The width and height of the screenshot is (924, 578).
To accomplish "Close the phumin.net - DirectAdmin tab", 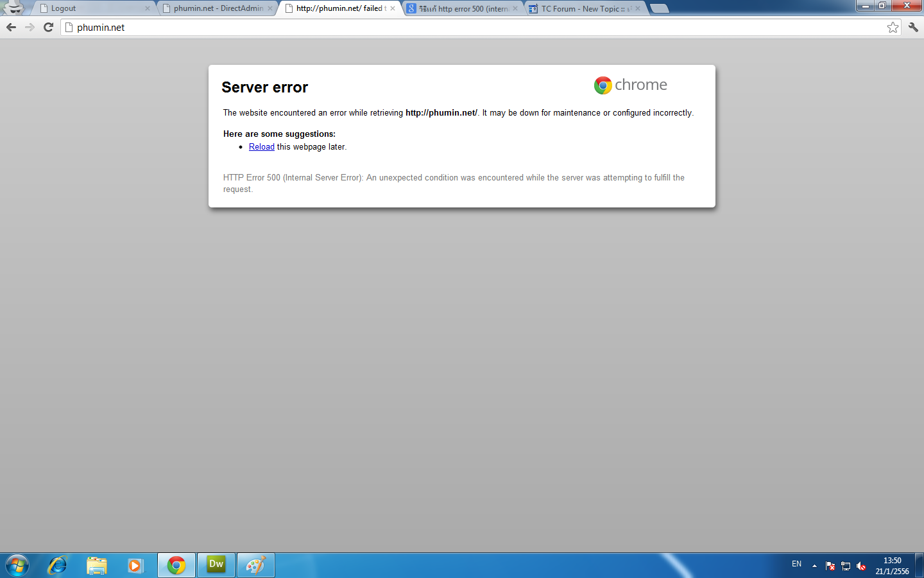I will (269, 8).
